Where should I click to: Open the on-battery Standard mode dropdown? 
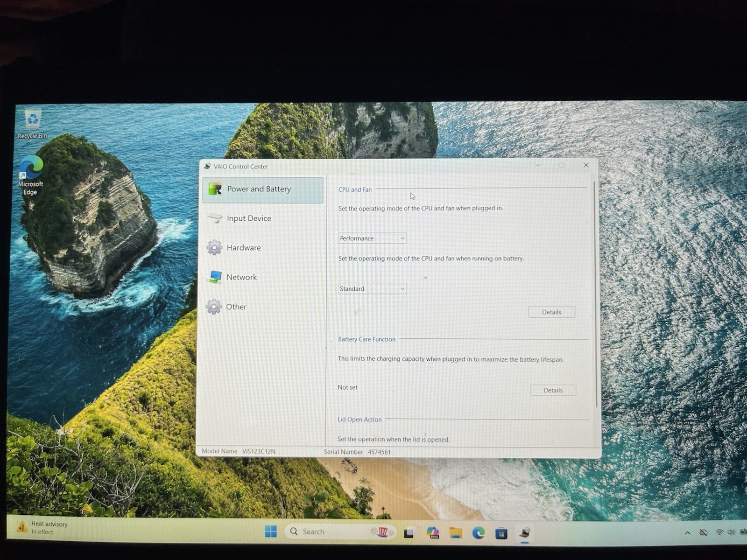(372, 289)
